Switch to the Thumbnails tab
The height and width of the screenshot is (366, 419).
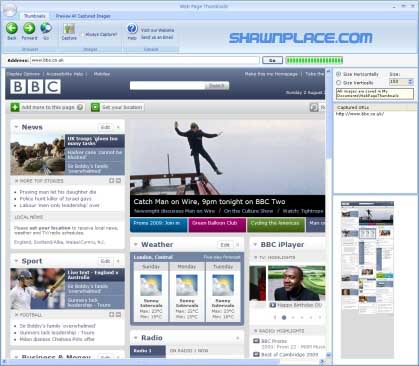(x=35, y=16)
